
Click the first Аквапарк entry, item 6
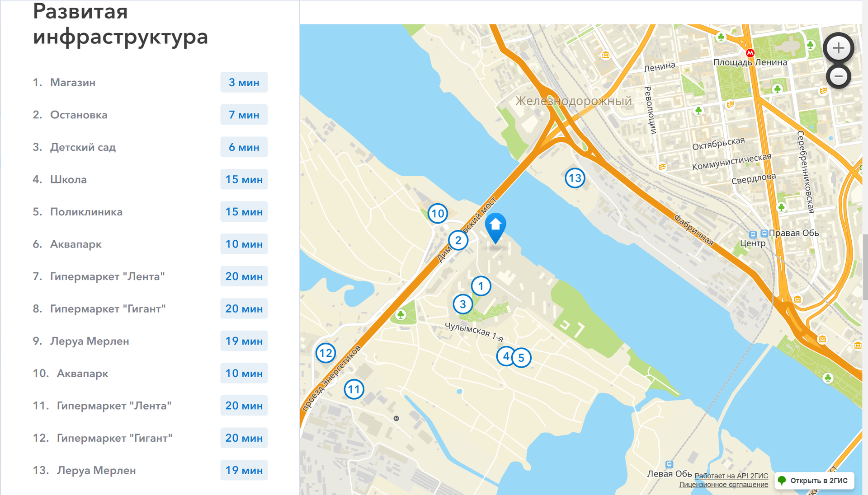(75, 244)
